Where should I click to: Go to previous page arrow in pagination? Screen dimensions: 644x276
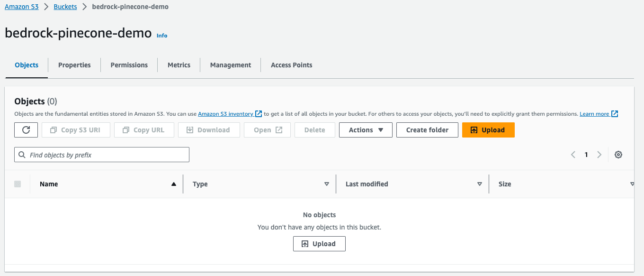[x=573, y=155]
